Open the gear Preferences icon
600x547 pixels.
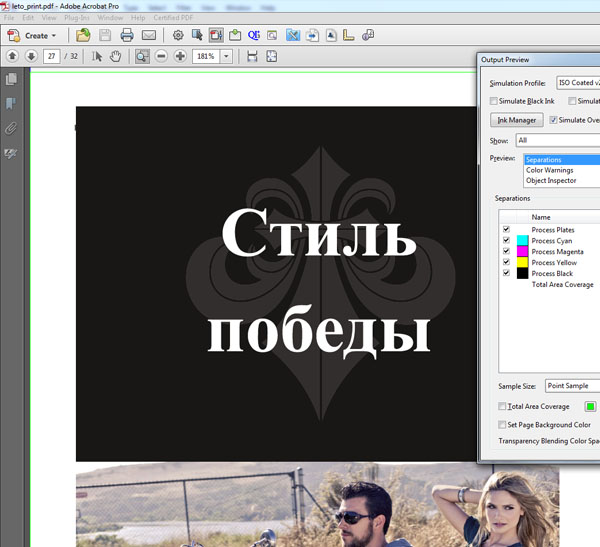click(x=178, y=35)
